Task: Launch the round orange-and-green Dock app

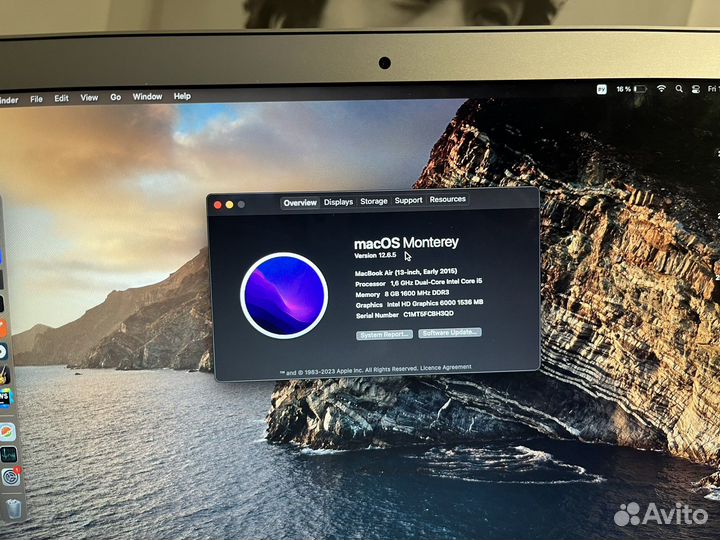Action: tap(7, 432)
